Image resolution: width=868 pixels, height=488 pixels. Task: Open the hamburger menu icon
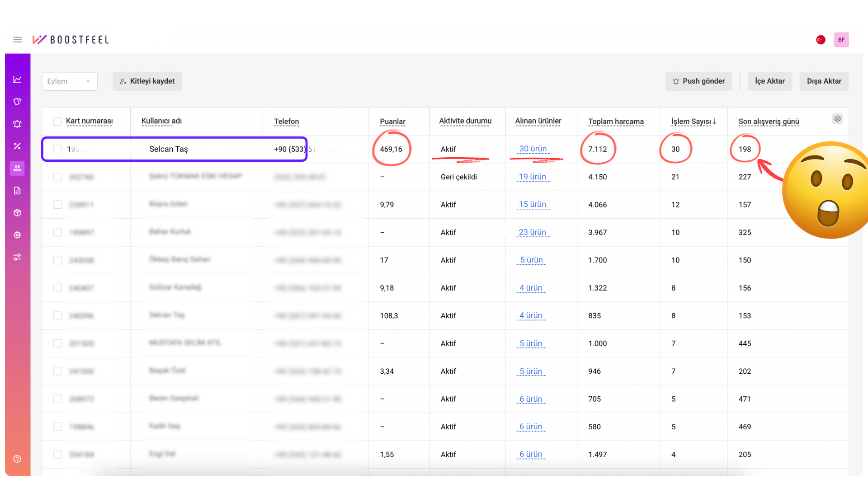click(17, 40)
